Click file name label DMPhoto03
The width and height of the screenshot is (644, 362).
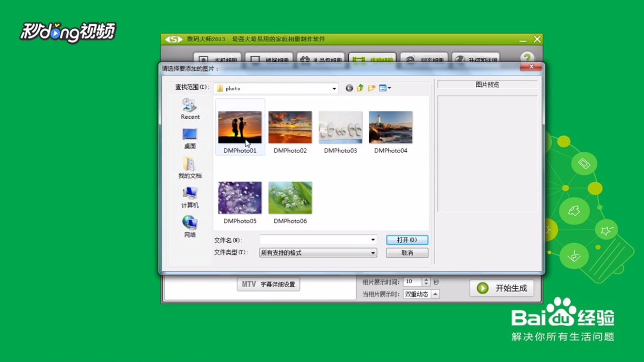pos(340,151)
